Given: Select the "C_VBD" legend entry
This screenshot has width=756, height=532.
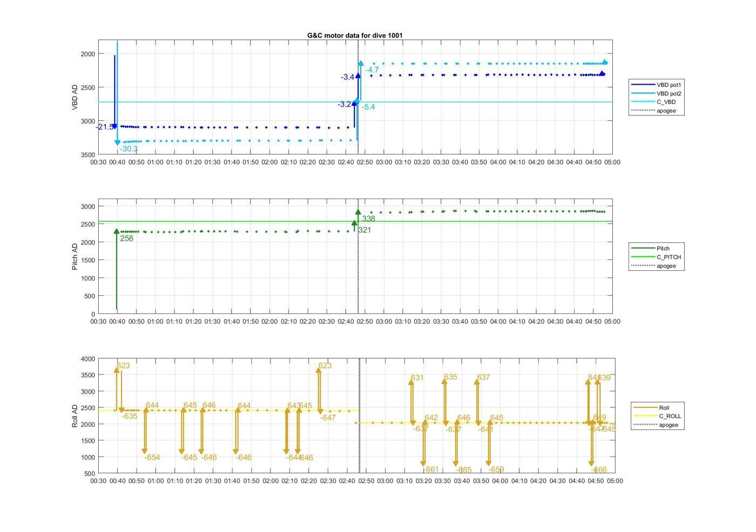Looking at the screenshot, I should (x=653, y=102).
